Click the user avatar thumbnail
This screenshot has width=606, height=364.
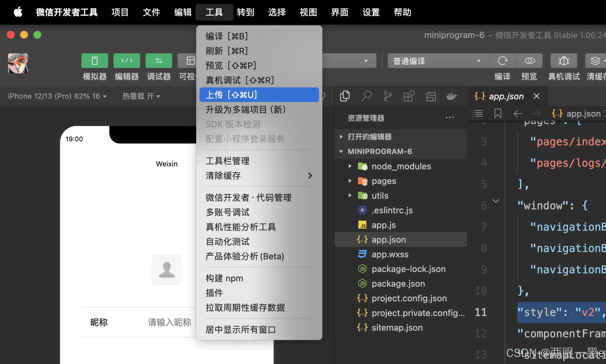click(18, 63)
